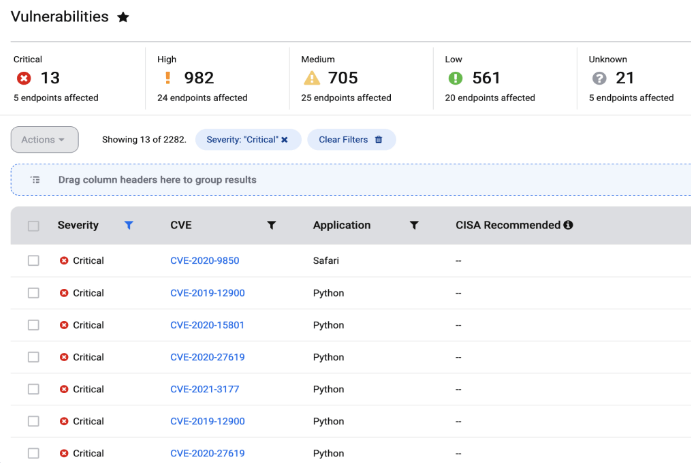Open the Actions dropdown
The image size is (691, 463).
45,140
